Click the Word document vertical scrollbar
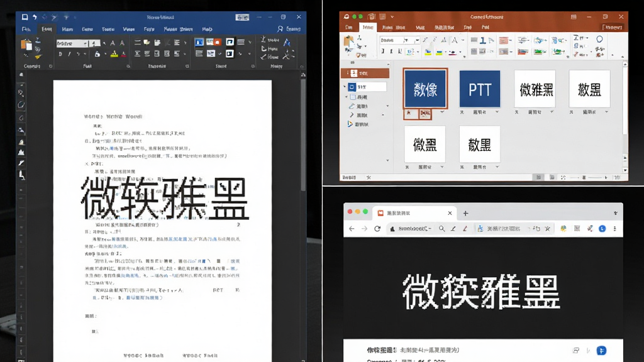This screenshot has height=362, width=644. pyautogui.click(x=303, y=136)
